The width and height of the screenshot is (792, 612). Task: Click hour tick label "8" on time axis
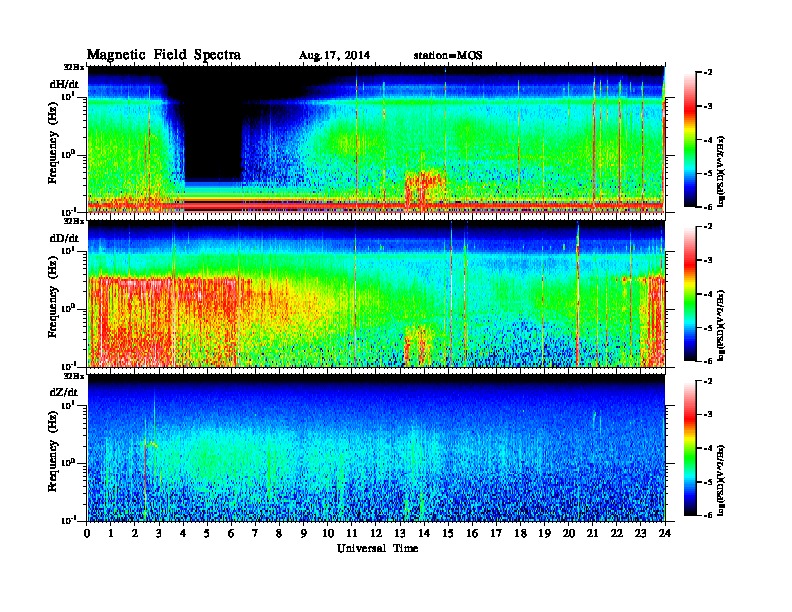pos(279,533)
